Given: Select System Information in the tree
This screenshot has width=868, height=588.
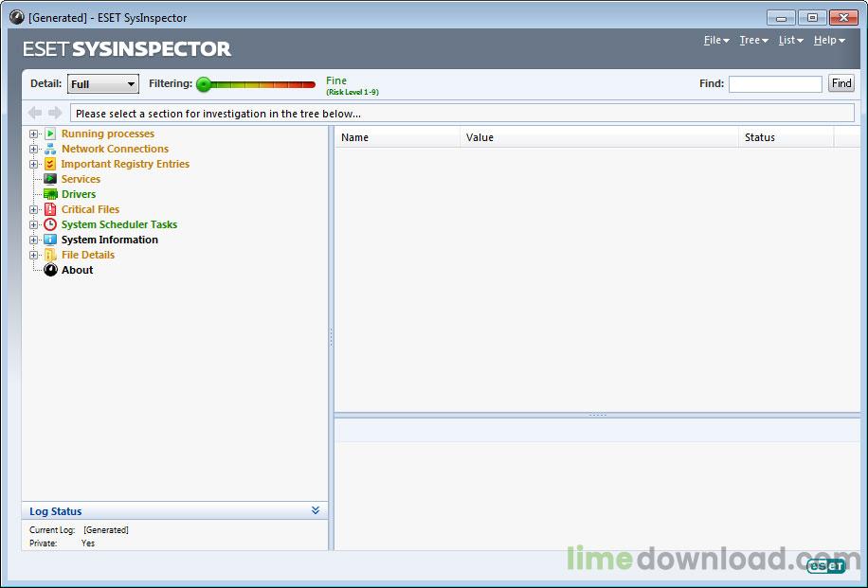Looking at the screenshot, I should pos(110,241).
